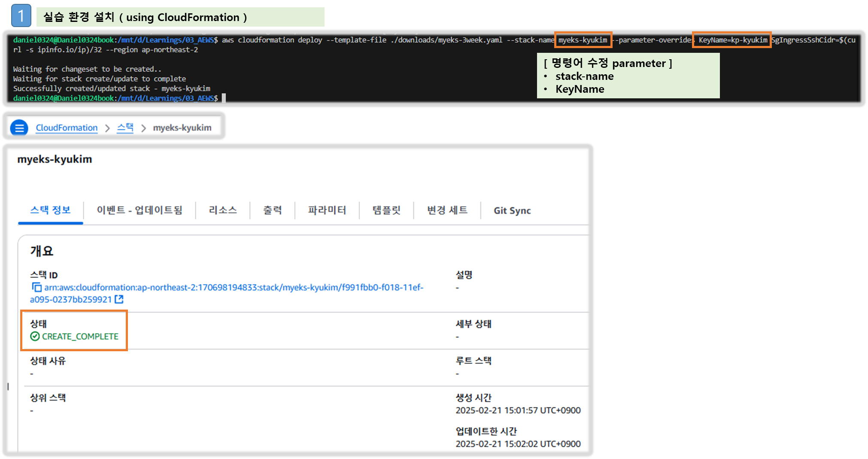Click the myeks-kyukim stack title heading

click(x=55, y=159)
